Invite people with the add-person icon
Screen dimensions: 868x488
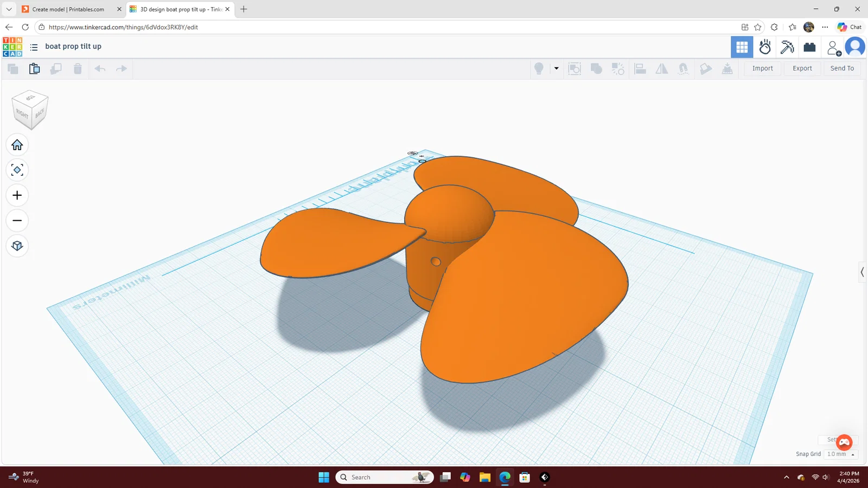tap(834, 48)
